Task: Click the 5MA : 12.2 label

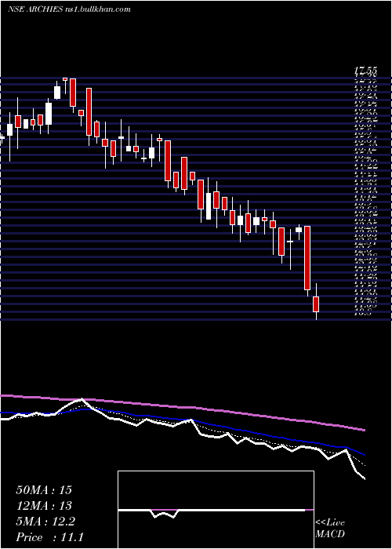Action: coord(45,522)
